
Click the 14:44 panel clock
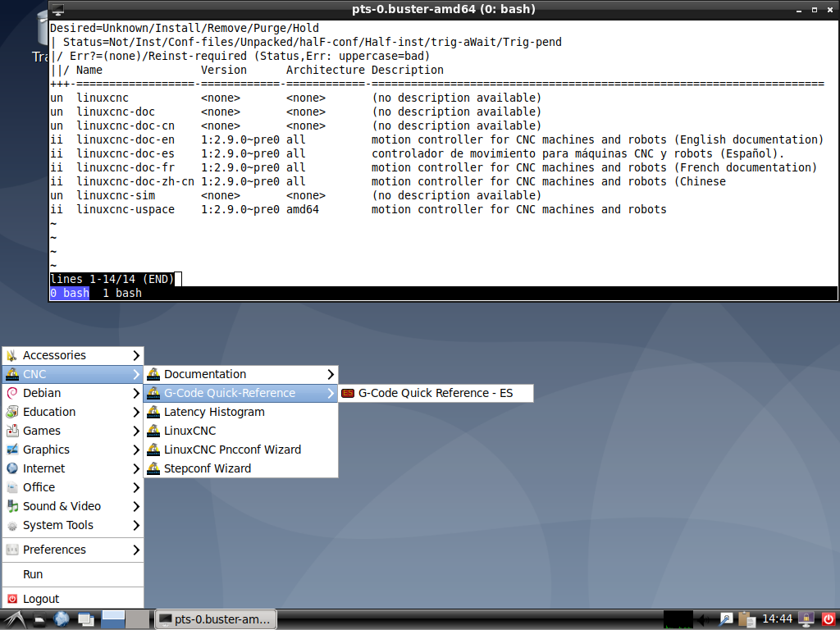(x=777, y=619)
